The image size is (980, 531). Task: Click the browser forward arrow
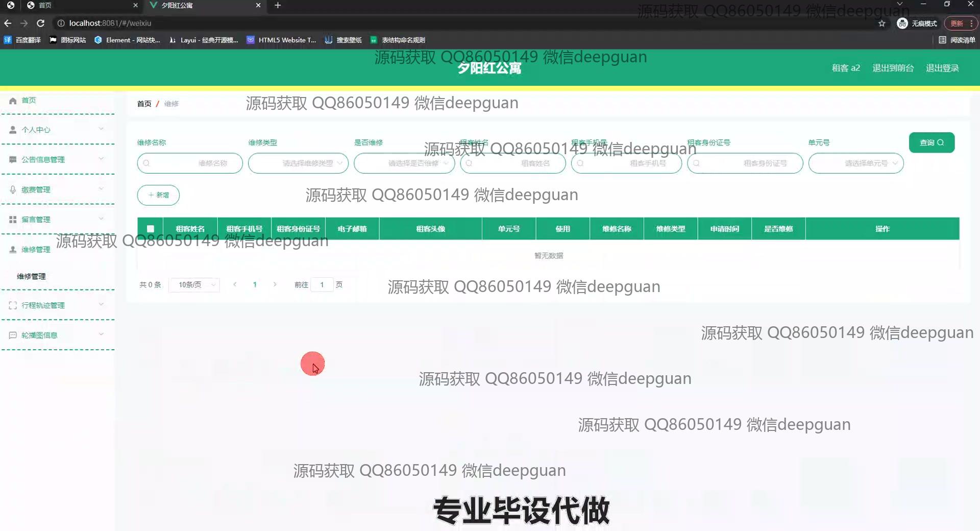pos(24,23)
